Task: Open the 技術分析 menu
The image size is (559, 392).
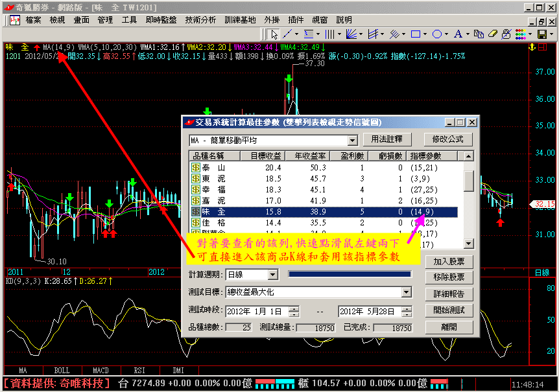Action: click(x=200, y=20)
